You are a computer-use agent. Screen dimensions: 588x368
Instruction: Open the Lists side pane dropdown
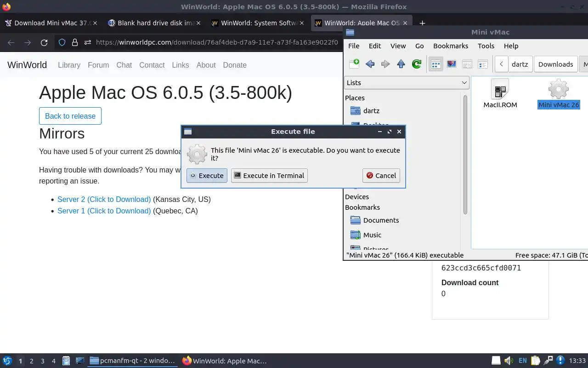click(x=407, y=82)
